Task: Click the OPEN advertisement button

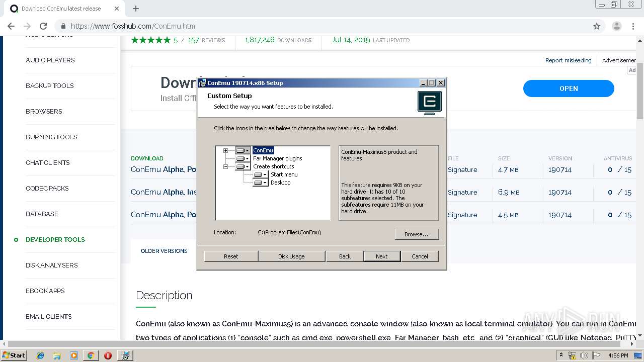Action: 569,88
